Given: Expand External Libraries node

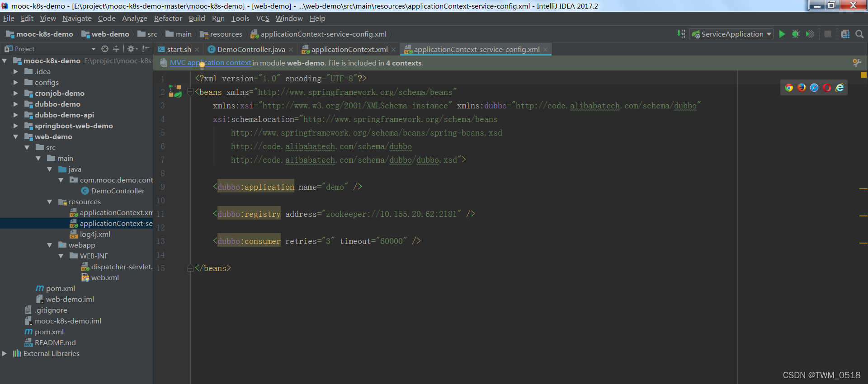Looking at the screenshot, I should pos(5,353).
